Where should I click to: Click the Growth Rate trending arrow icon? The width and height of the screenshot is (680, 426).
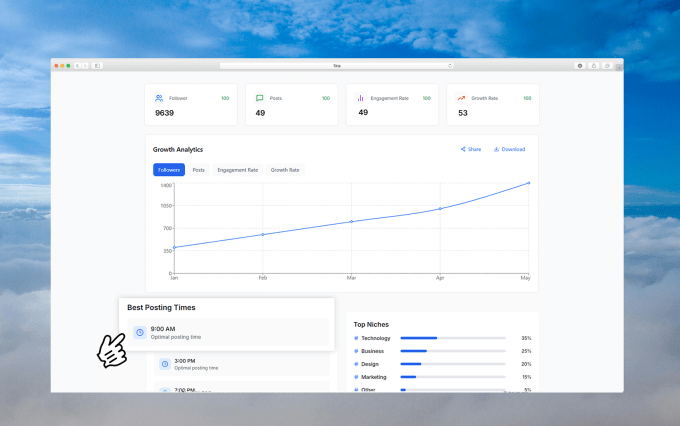(461, 98)
